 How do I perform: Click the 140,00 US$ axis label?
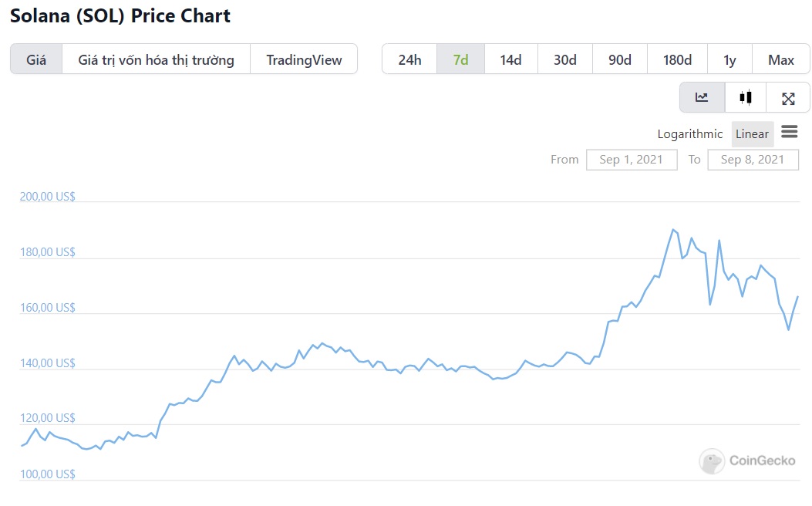coord(48,363)
